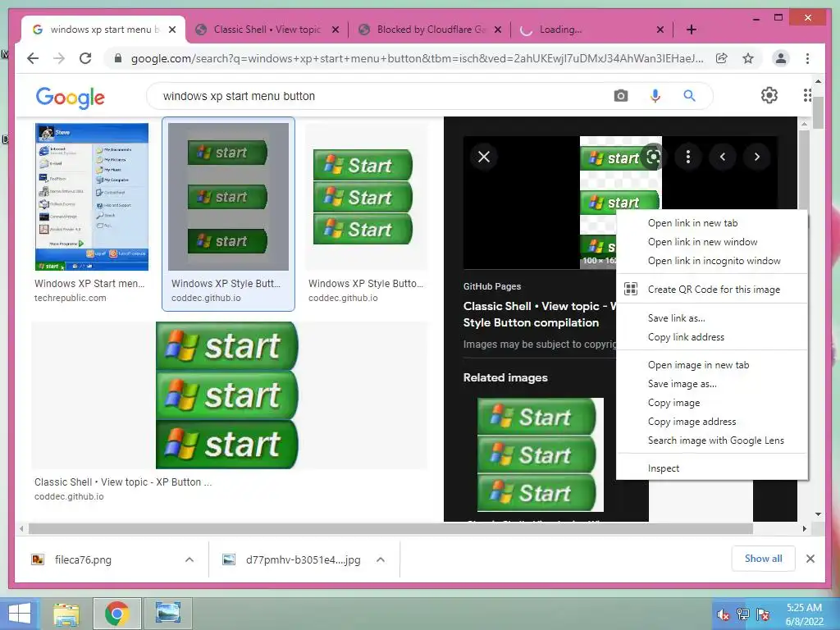Open a new browser tab with plus
Screen dimensions: 840x630
coord(691,30)
